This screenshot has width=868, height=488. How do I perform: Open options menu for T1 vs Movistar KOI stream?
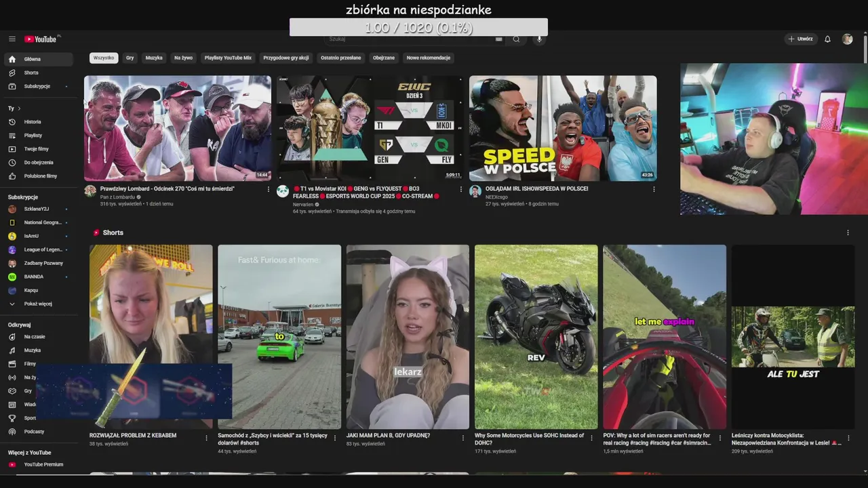click(461, 189)
